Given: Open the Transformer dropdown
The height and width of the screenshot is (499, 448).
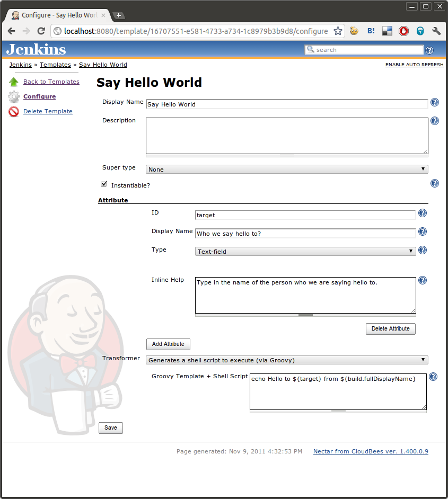Looking at the screenshot, I should 287,360.
